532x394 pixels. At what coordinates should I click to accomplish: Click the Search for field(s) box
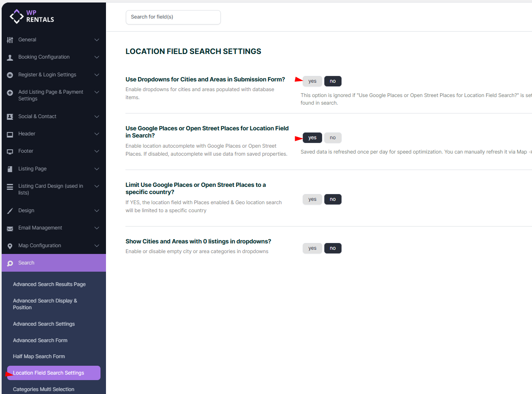(173, 17)
